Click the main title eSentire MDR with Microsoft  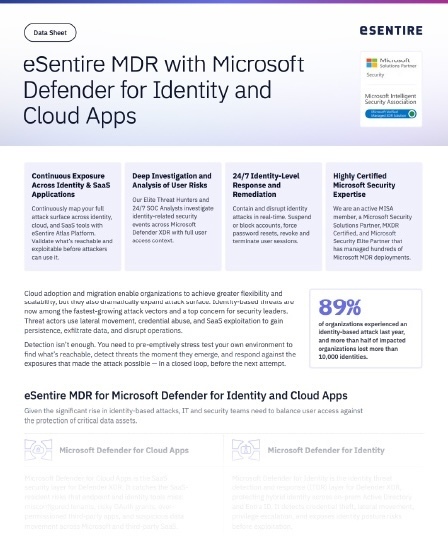(163, 90)
